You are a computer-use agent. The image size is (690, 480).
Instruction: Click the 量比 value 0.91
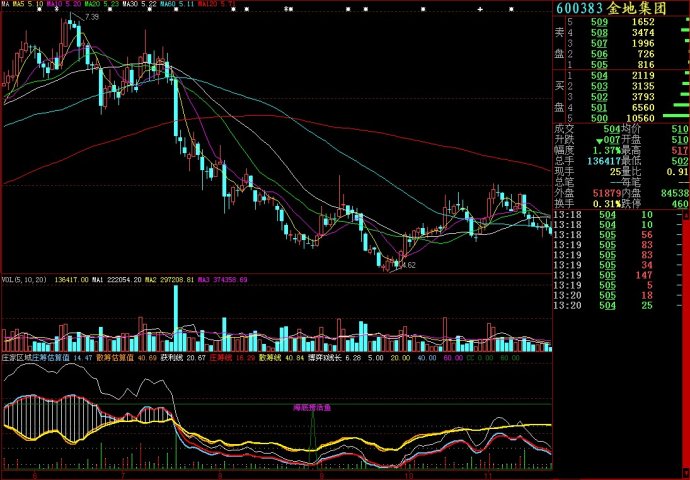click(677, 172)
